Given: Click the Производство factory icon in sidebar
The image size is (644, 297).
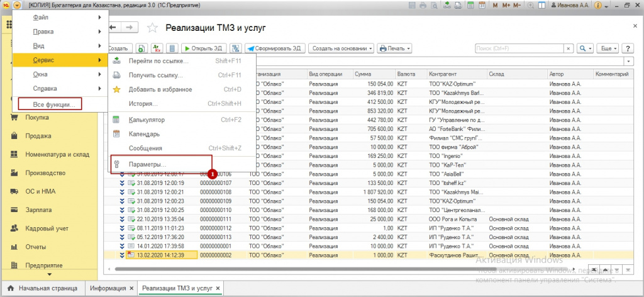Looking at the screenshot, I should [14, 173].
